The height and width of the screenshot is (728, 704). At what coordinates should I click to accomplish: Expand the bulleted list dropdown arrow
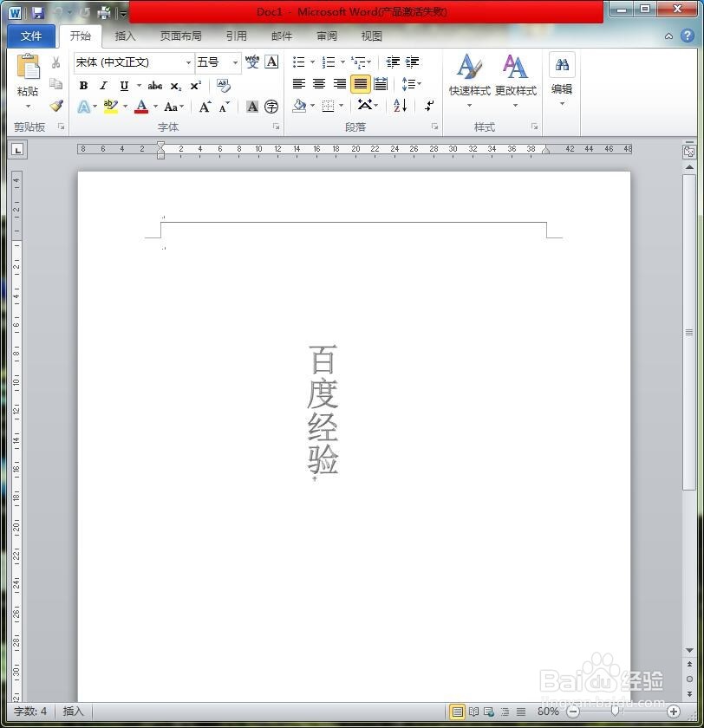[312, 62]
